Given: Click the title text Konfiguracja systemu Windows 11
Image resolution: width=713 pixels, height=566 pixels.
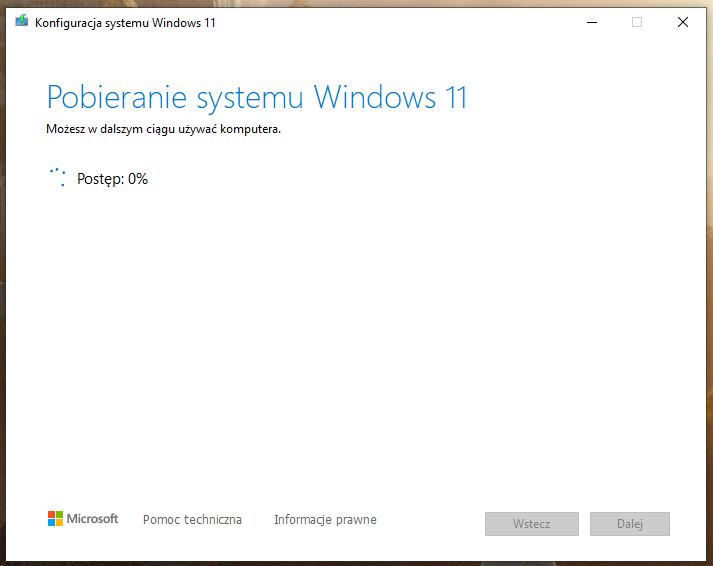Looking at the screenshot, I should [125, 23].
